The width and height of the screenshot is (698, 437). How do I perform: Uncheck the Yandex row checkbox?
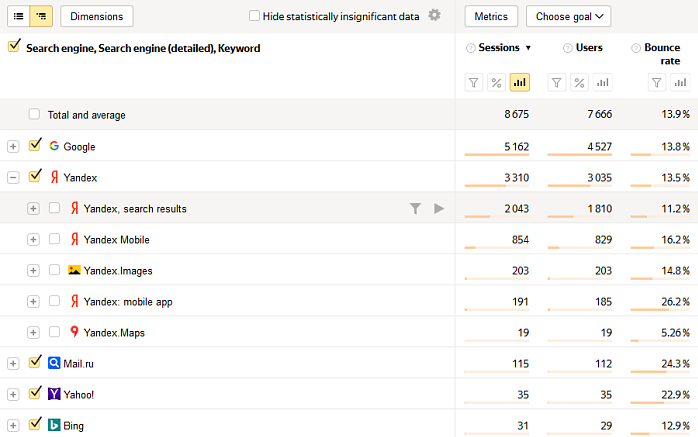tap(35, 176)
